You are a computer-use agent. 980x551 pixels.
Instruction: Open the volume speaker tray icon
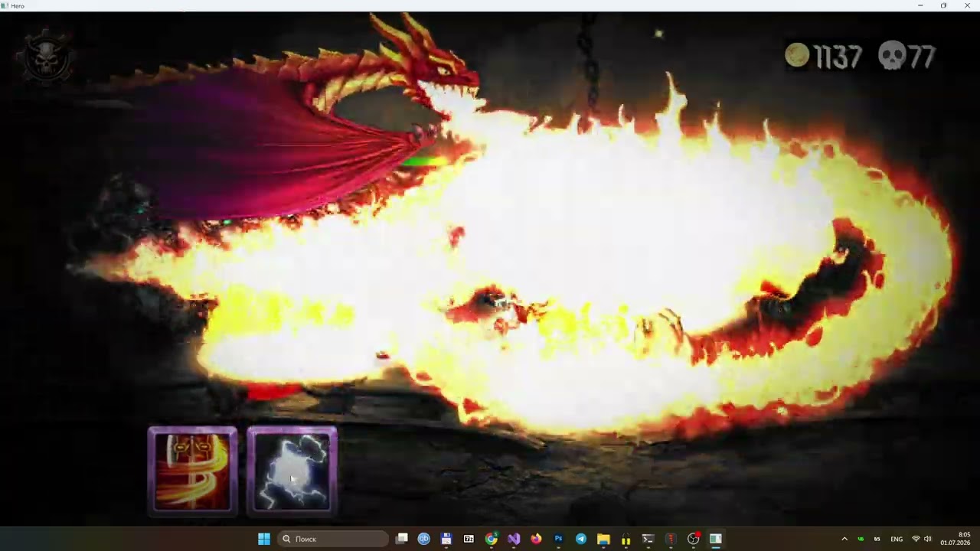tap(928, 539)
